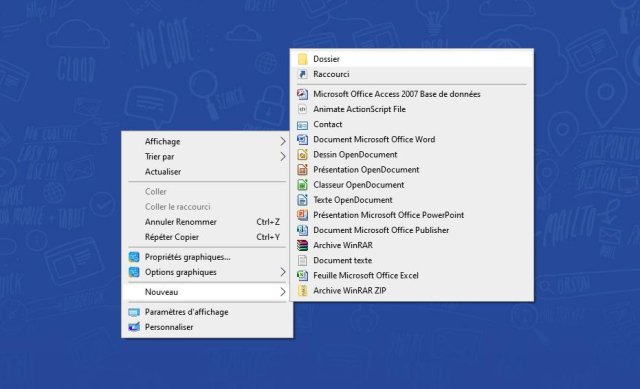The height and width of the screenshot is (389, 640).
Task: Click the greyed-out Coller le raccourci entry
Action: [x=207, y=207]
